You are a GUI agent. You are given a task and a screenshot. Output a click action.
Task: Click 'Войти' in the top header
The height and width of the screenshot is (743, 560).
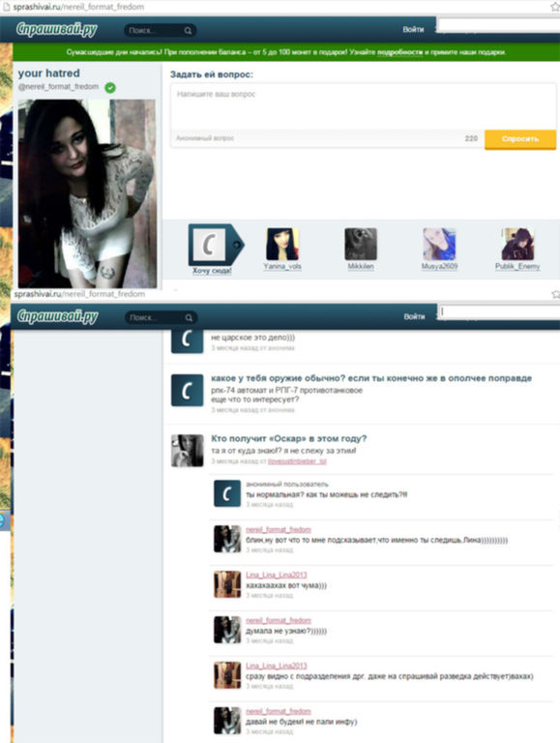click(x=413, y=29)
